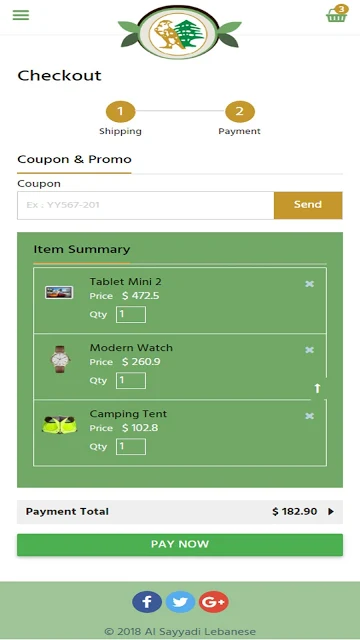Expand the Payment Total arrow
Viewport: 360px width, 640px height.
coord(331,511)
